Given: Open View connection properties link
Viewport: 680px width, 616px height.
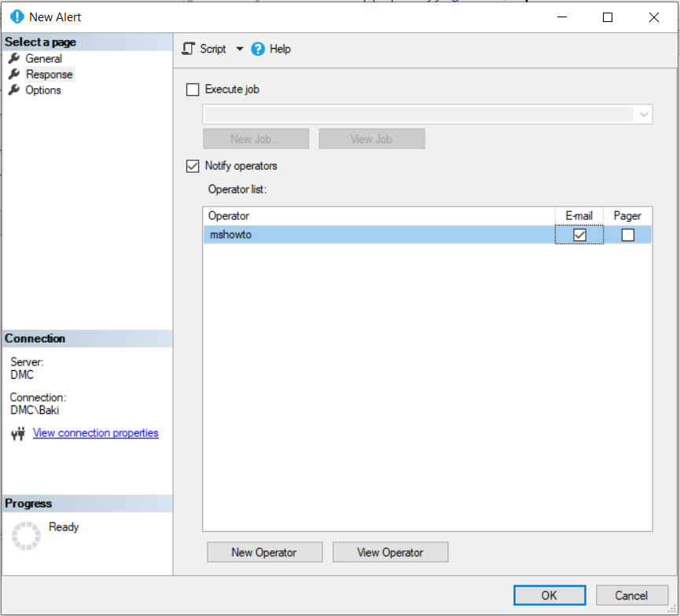Looking at the screenshot, I should [x=95, y=433].
